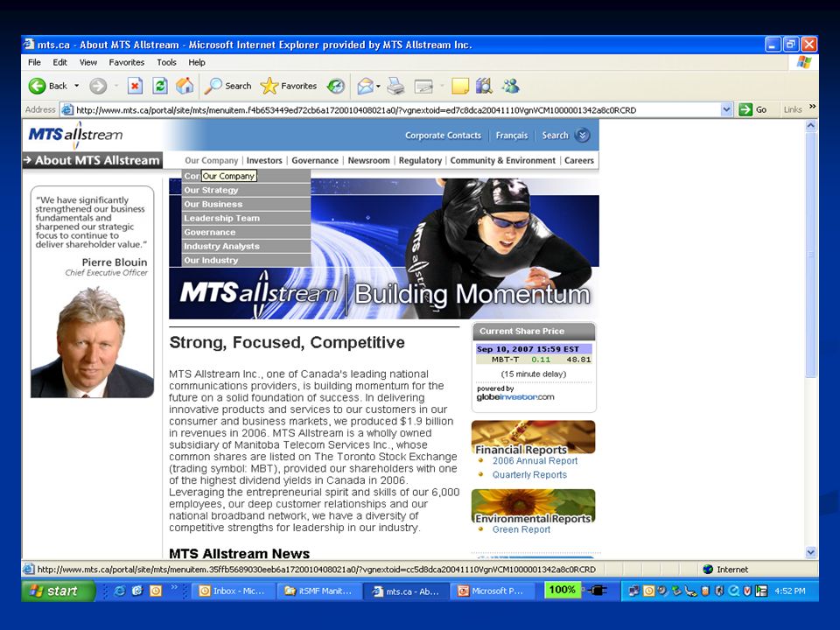
Task: Expand the Mail button dropdown arrow
Action: 378,86
